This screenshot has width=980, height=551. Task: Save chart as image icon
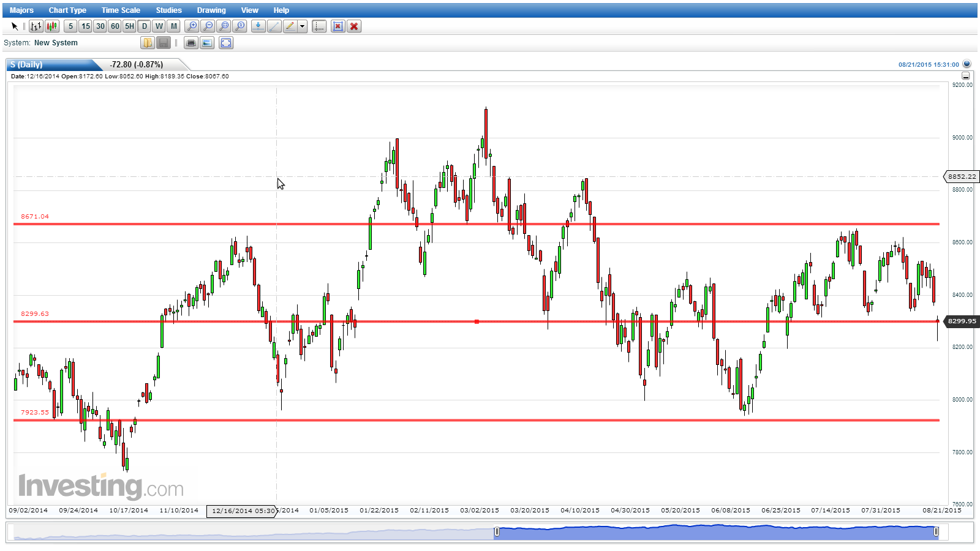click(207, 43)
